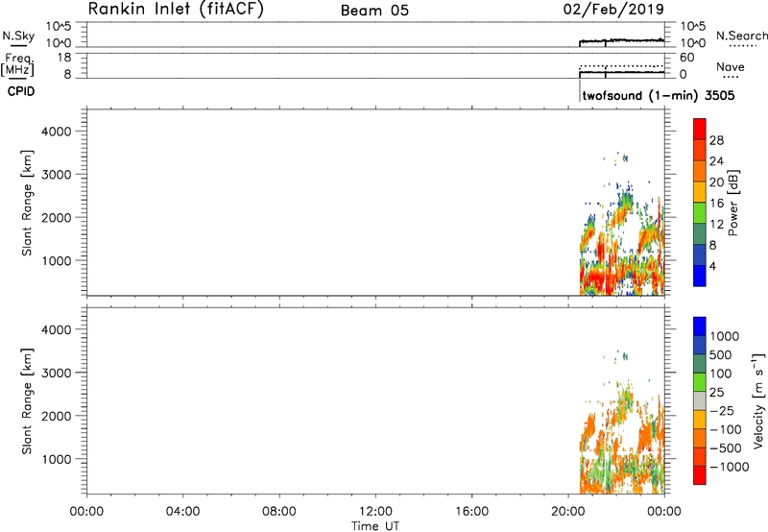
Task: Click the '16:00' time axis label
Action: [x=471, y=512]
